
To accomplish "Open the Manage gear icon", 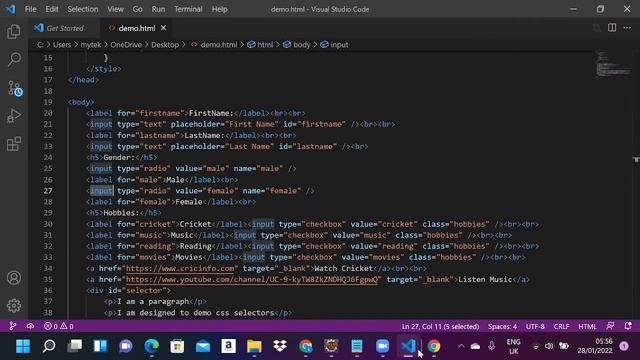I will (x=14, y=305).
